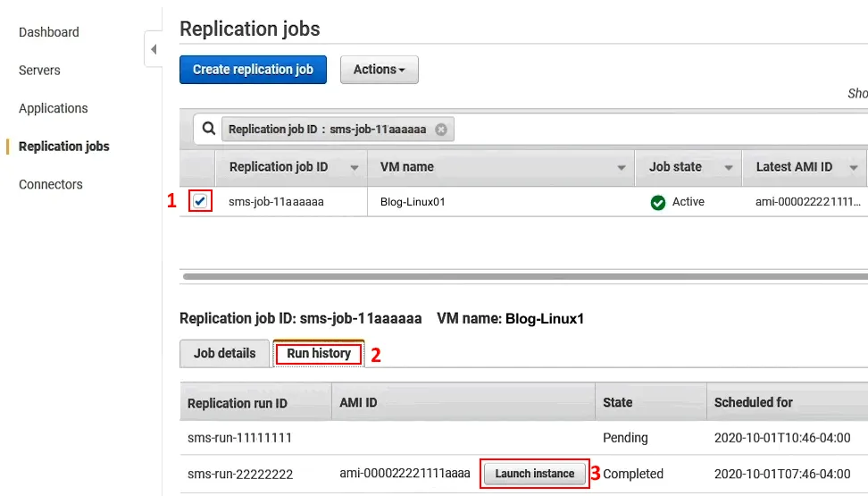Select the sms-run-11111111 pending run row
The image size is (868, 496).
pos(239,438)
